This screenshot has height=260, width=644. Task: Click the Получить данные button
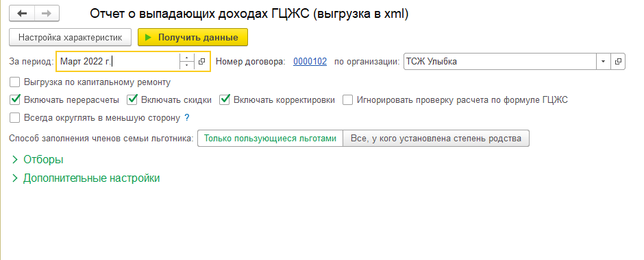[193, 37]
